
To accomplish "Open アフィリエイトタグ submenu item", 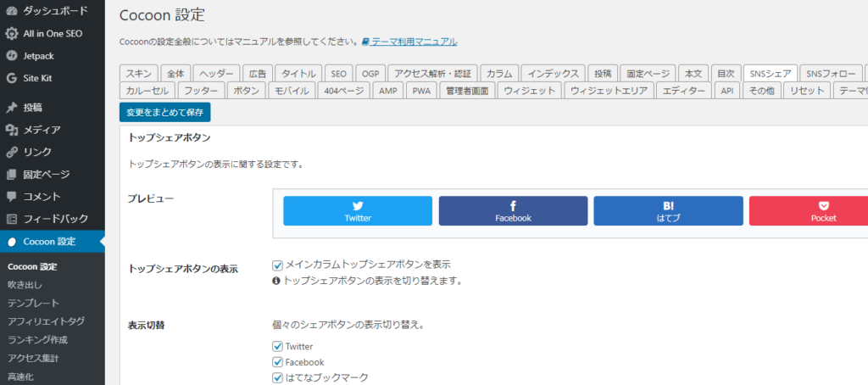I will click(46, 321).
